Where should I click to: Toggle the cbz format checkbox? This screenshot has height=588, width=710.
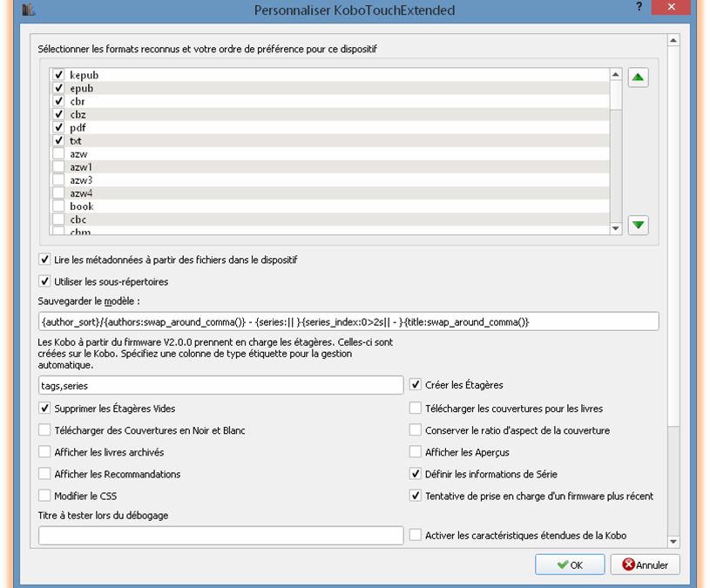pyautogui.click(x=58, y=114)
